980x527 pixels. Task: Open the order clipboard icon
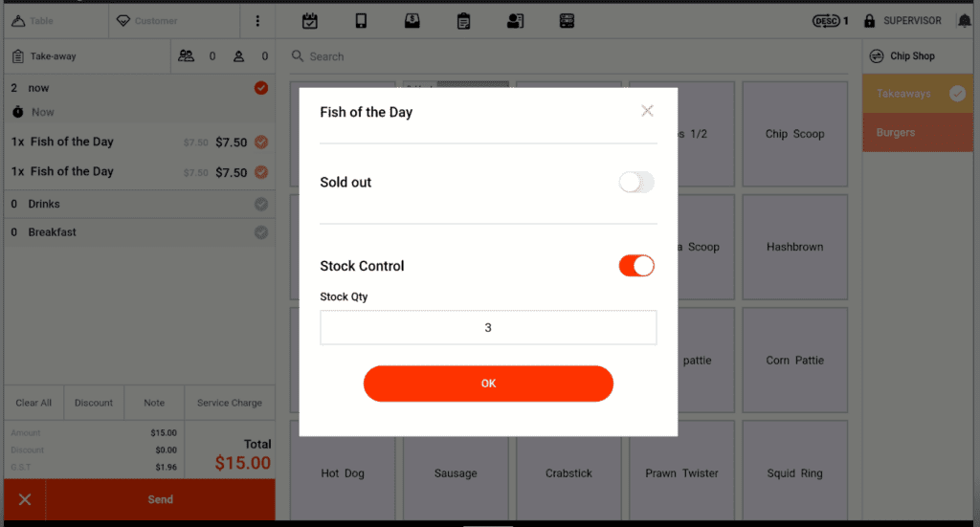coord(464,20)
